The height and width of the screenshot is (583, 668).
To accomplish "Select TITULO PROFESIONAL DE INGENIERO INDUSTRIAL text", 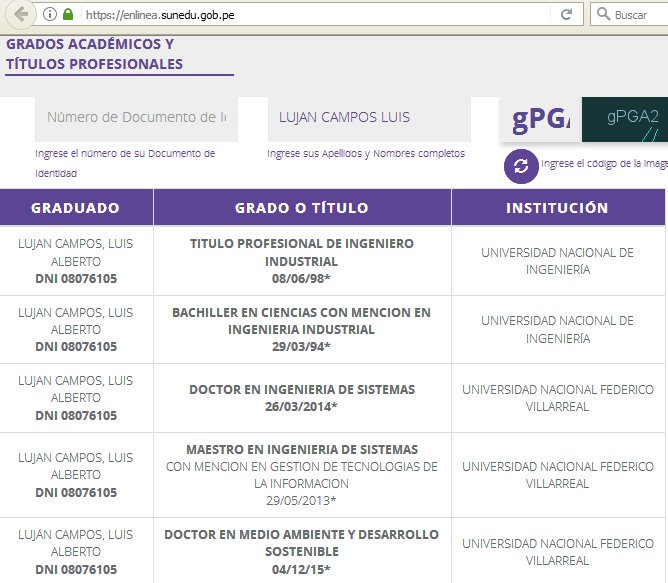I will click(x=302, y=252).
